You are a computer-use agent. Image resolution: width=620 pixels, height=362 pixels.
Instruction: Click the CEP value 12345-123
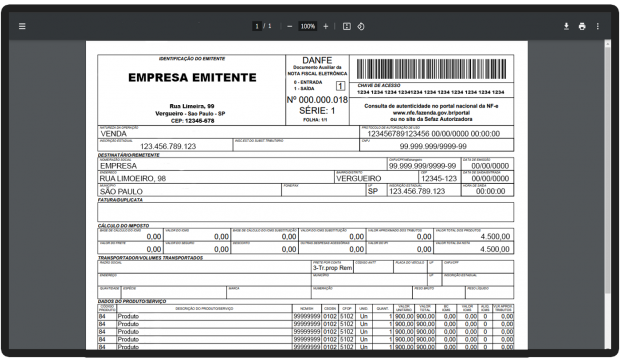click(x=439, y=179)
